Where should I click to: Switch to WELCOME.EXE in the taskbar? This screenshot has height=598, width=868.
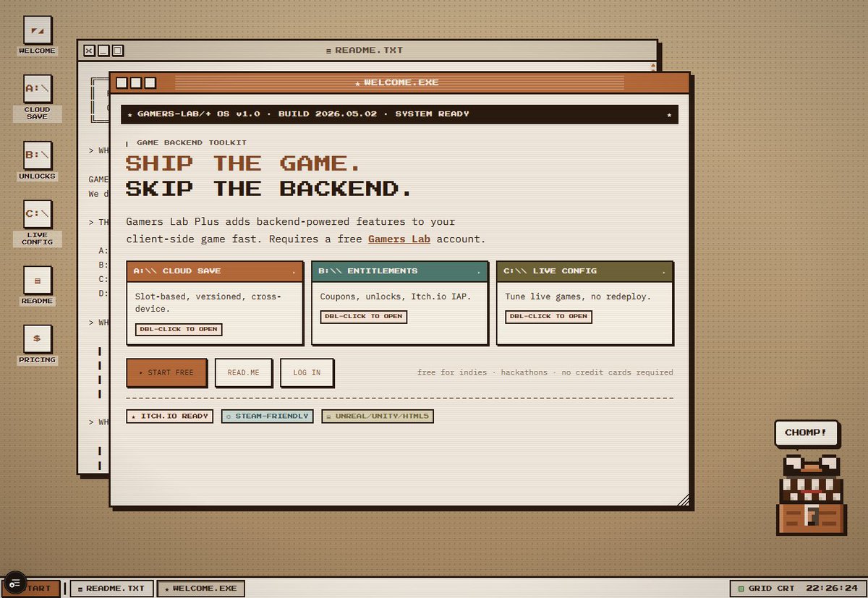coord(201,589)
